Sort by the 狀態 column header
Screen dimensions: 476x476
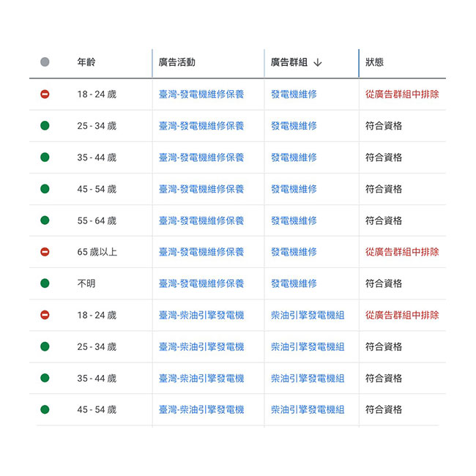[374, 62]
